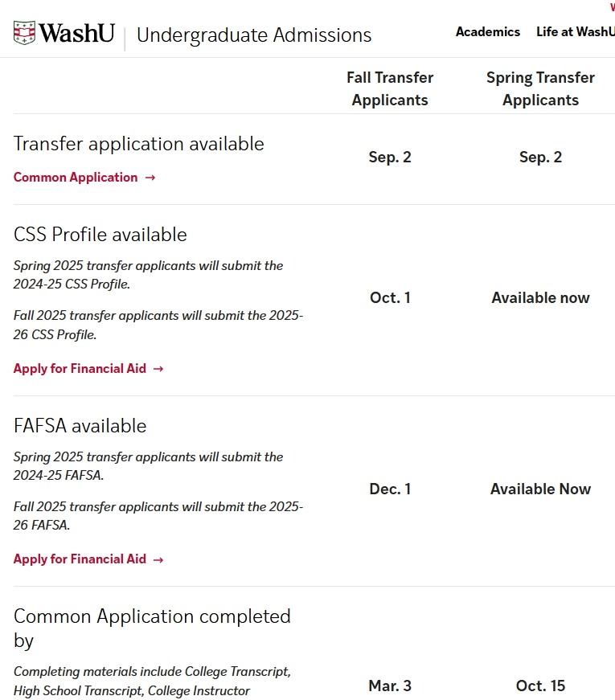Select the Fall Transfer Applicants column header
Viewport: 615px width, 700px height.
pos(390,88)
